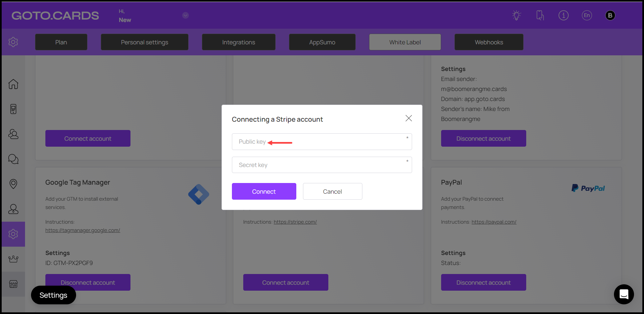Click the home icon in sidebar

pos(13,84)
